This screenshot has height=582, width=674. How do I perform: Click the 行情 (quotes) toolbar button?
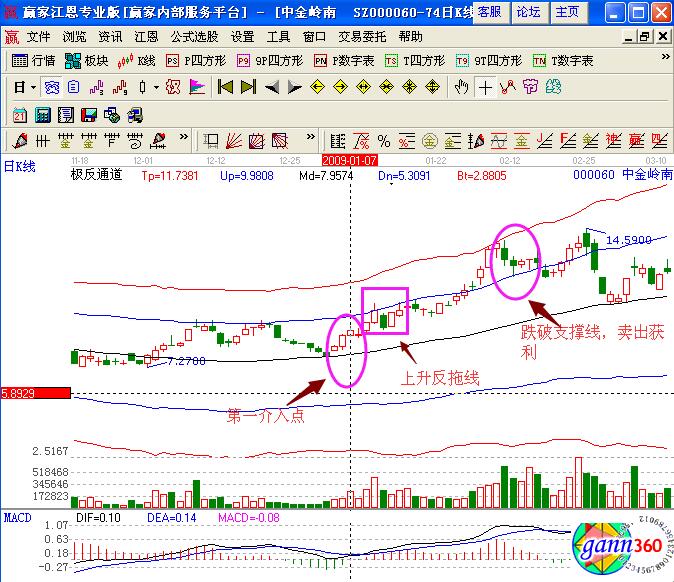click(x=35, y=61)
